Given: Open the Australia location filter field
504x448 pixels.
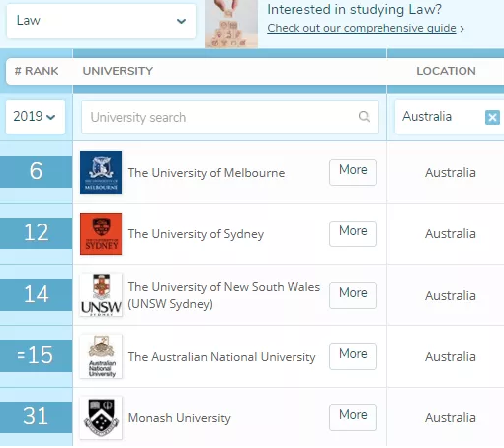Looking at the screenshot, I should click(x=450, y=117).
